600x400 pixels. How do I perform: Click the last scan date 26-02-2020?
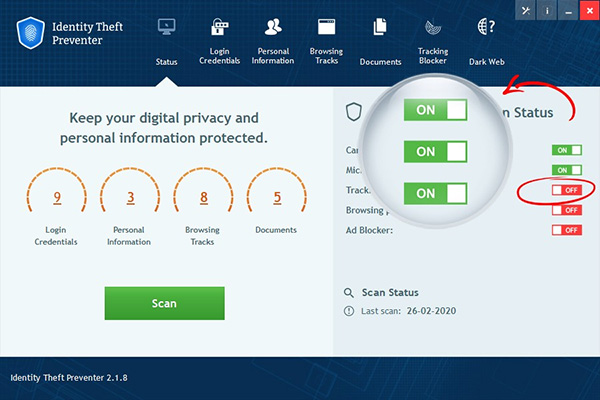tap(431, 311)
